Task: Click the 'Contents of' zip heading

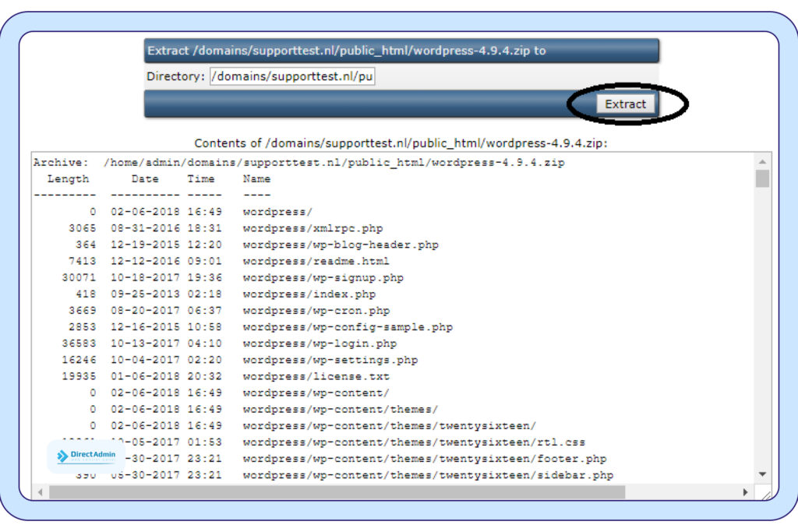Action: (401, 143)
